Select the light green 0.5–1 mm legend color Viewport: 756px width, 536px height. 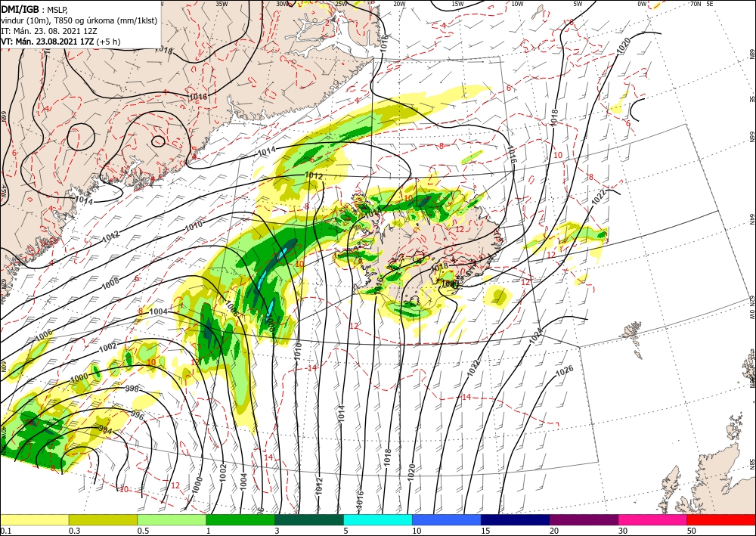click(x=172, y=519)
